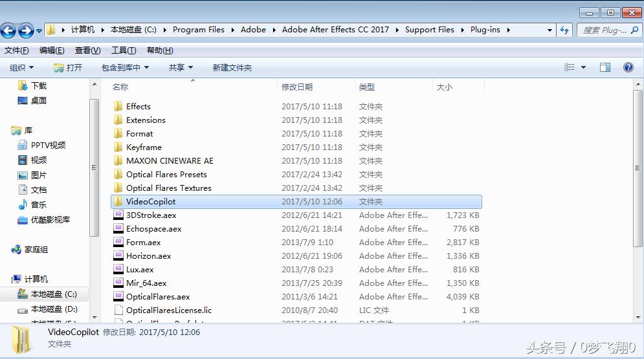This screenshot has height=359, width=644.
Task: Select Support Files breadcrumb segment
Action: tap(430, 30)
